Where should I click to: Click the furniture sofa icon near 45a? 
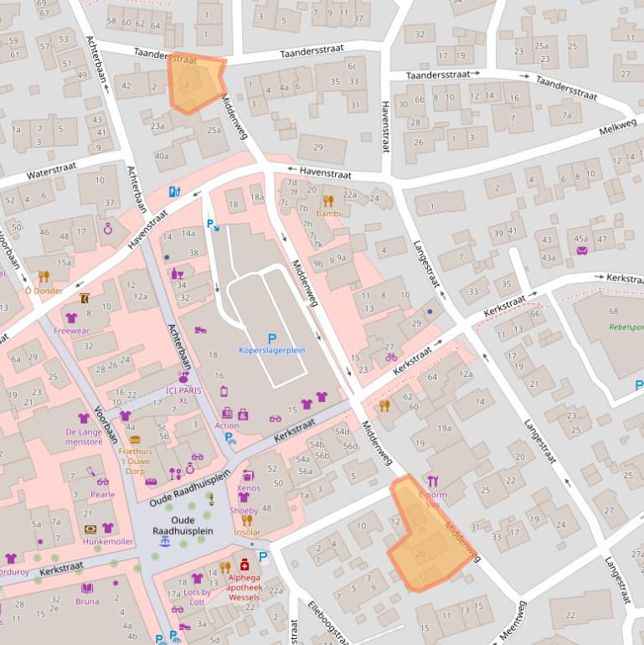(582, 250)
